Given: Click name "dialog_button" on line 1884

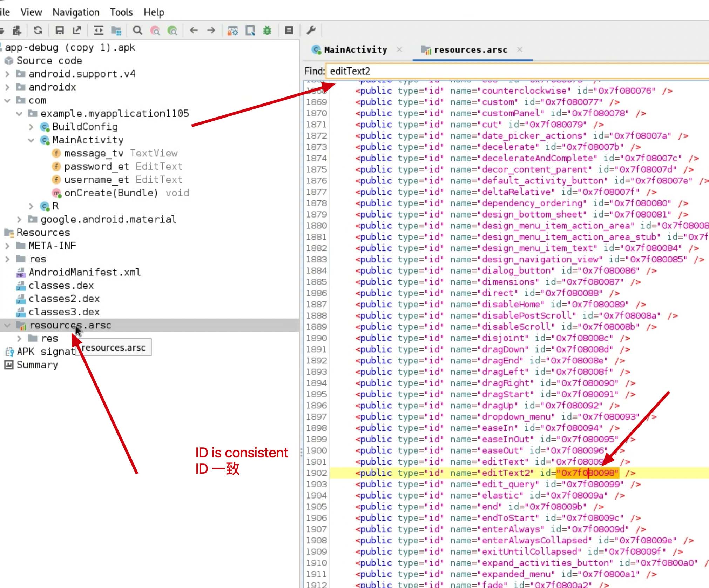Looking at the screenshot, I should (516, 271).
